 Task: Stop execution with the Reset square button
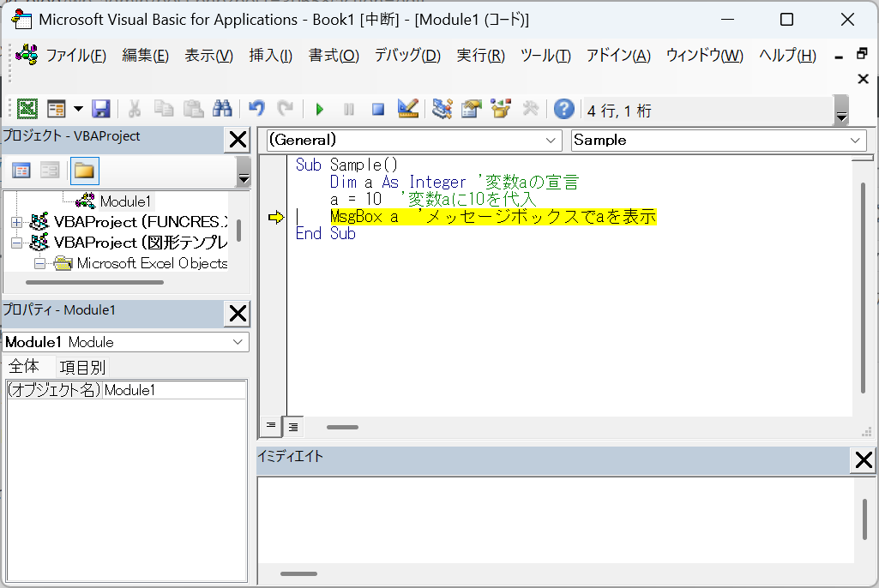click(x=378, y=109)
